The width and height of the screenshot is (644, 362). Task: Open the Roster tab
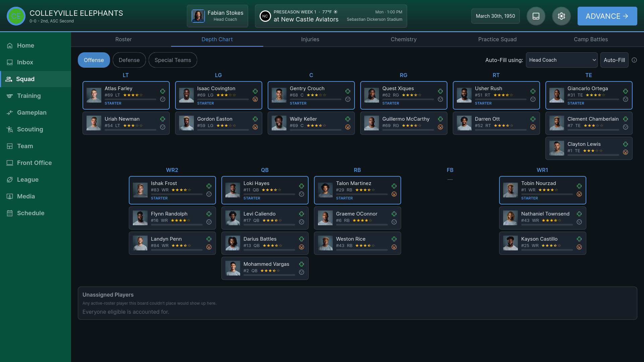pos(123,39)
